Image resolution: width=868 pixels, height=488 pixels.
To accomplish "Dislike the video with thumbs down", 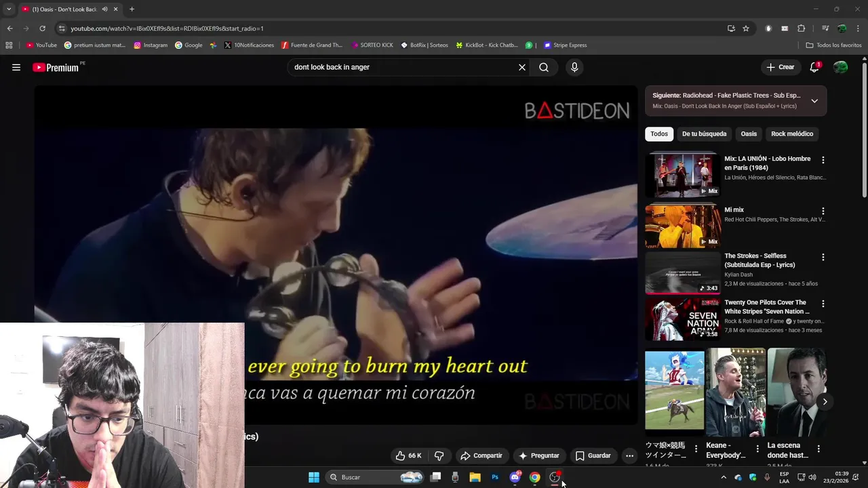I will [x=439, y=455].
